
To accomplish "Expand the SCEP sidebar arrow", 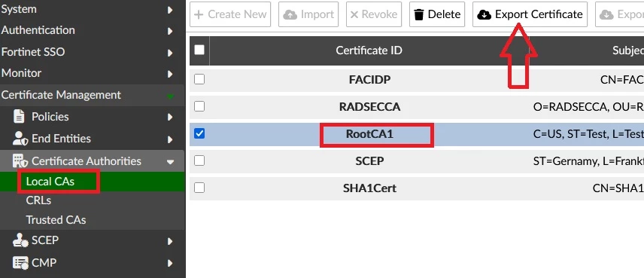I will (170, 241).
